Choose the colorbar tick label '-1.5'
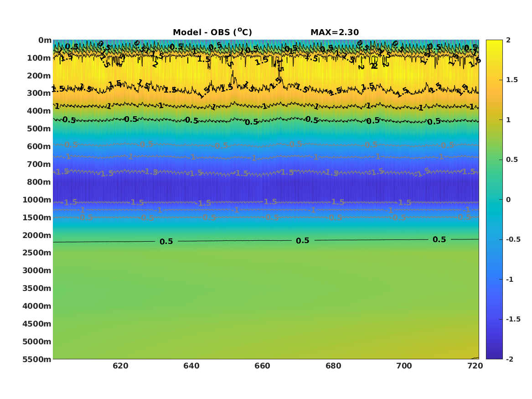Image resolution: width=532 pixels, height=399 pixels. pos(513,319)
